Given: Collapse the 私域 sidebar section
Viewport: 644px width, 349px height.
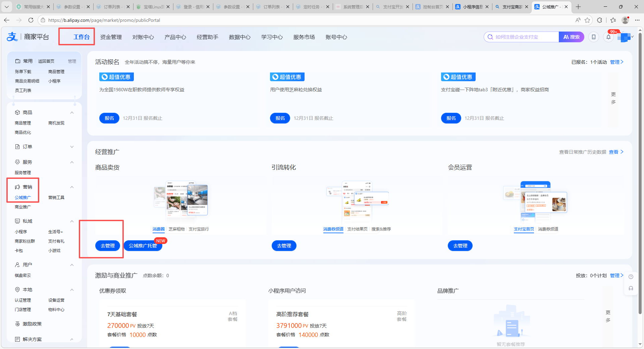Looking at the screenshot, I should pyautogui.click(x=72, y=221).
